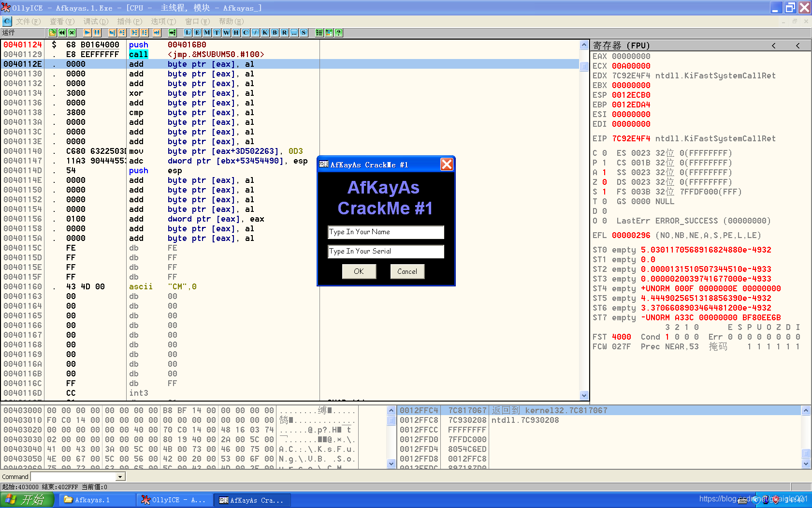Open Memory map with M icon
The width and height of the screenshot is (812, 508).
coord(207,32)
